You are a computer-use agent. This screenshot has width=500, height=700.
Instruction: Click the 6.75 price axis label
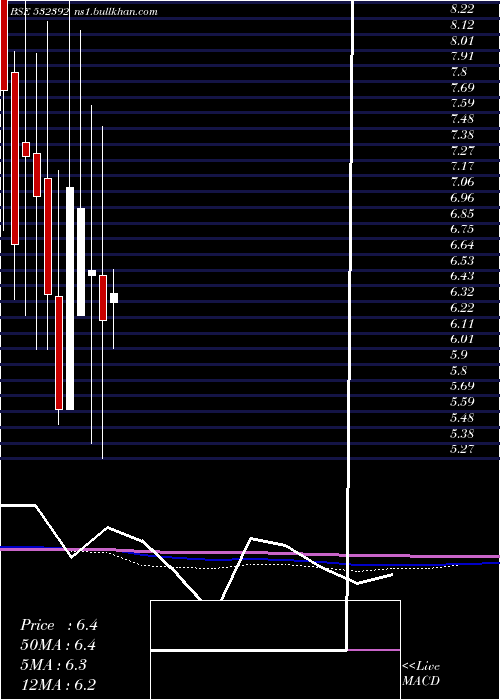click(462, 229)
